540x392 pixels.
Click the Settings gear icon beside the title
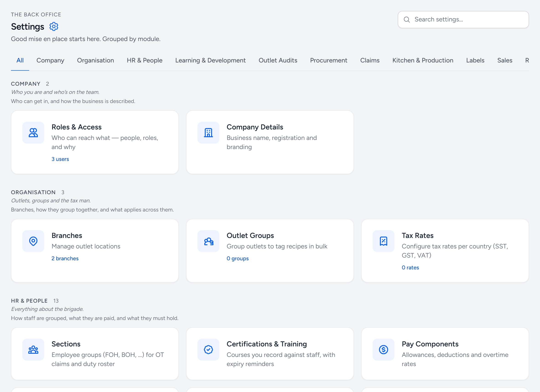tap(54, 26)
